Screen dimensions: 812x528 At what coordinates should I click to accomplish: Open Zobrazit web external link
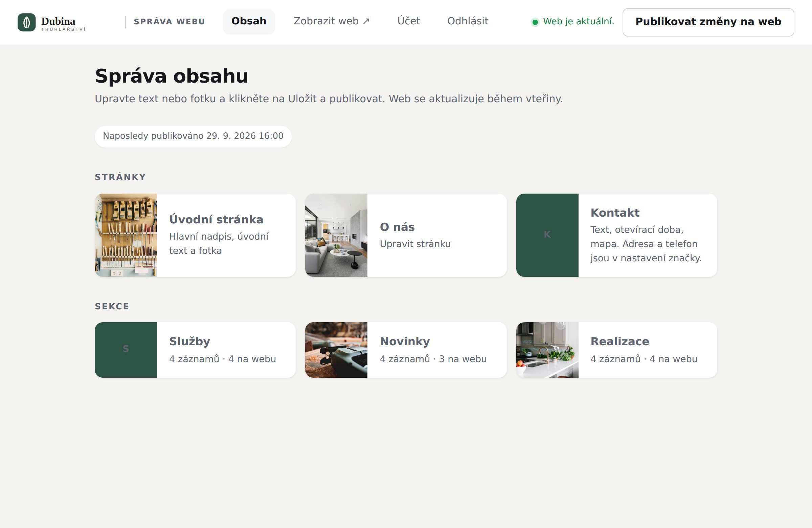tap(332, 21)
